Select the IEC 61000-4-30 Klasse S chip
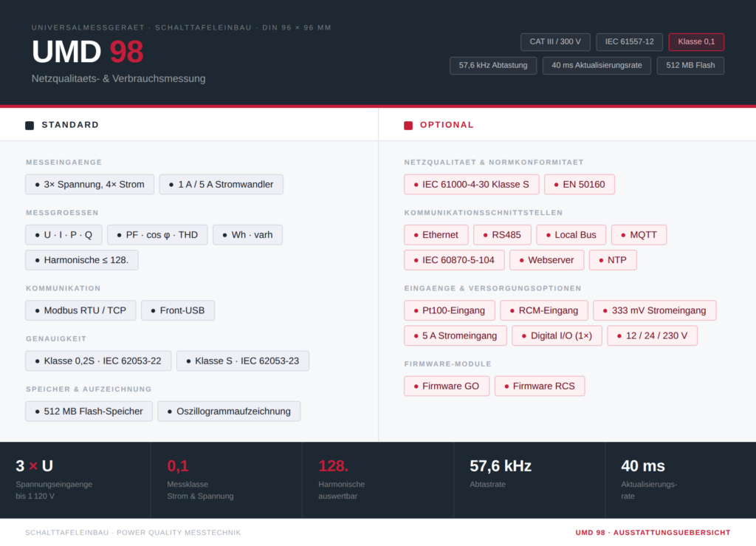The height and width of the screenshot is (546, 756). click(x=471, y=185)
